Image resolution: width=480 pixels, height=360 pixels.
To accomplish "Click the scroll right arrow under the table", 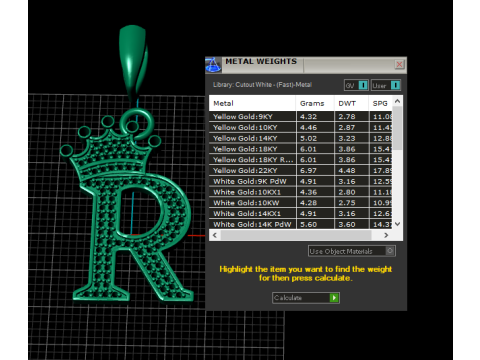I will 386,235.
